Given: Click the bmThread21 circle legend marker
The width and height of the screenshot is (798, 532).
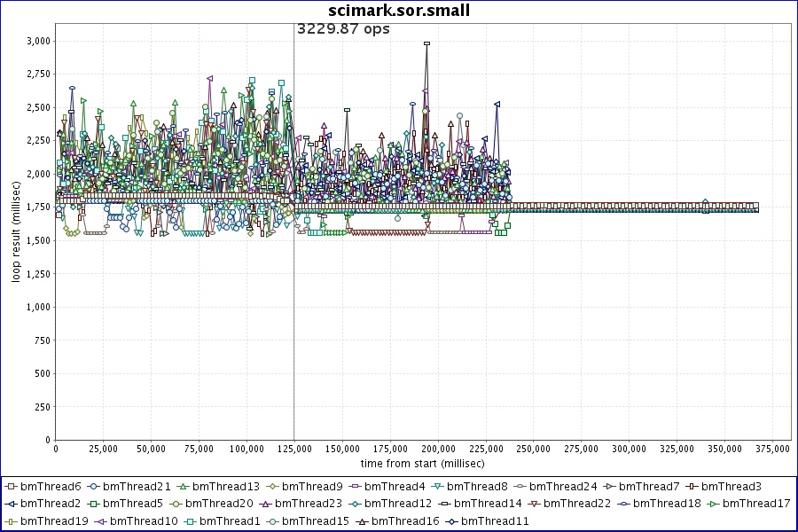Looking at the screenshot, I should [92, 487].
